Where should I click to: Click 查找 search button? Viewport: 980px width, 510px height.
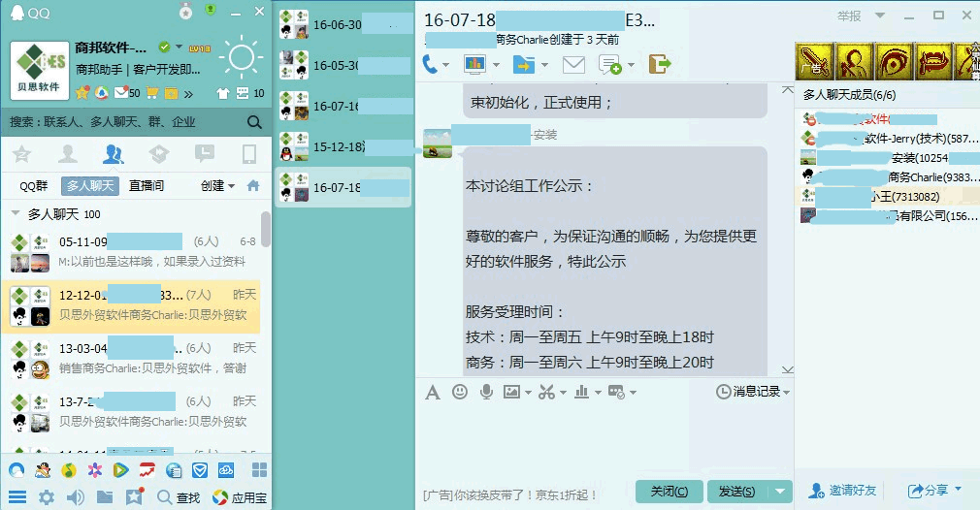tap(179, 497)
